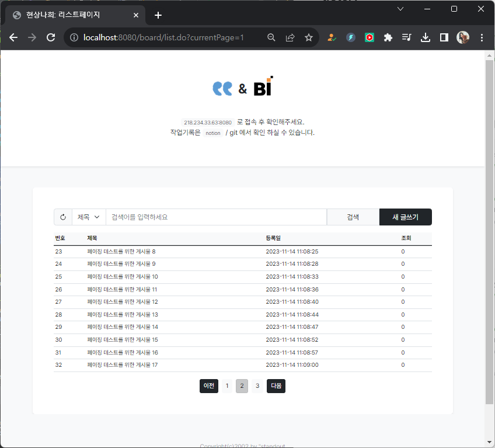Screen dimensions: 495x448
Task: Go back with the browser back arrow
Action: coord(13,37)
